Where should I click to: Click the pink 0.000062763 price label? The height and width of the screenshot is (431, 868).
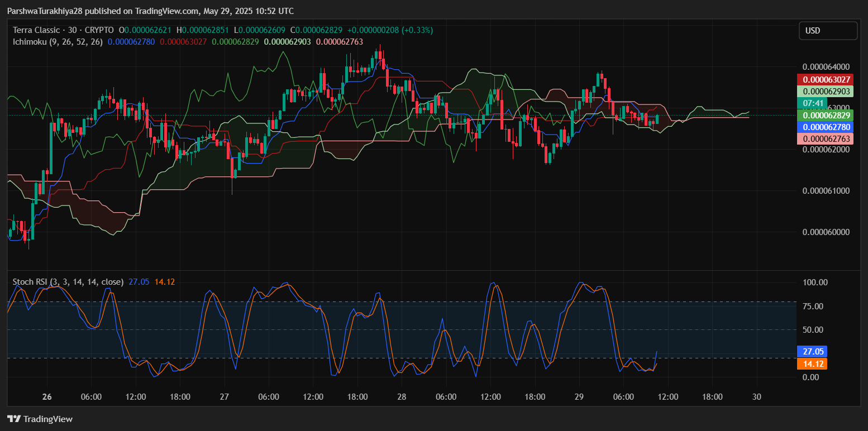coord(825,139)
